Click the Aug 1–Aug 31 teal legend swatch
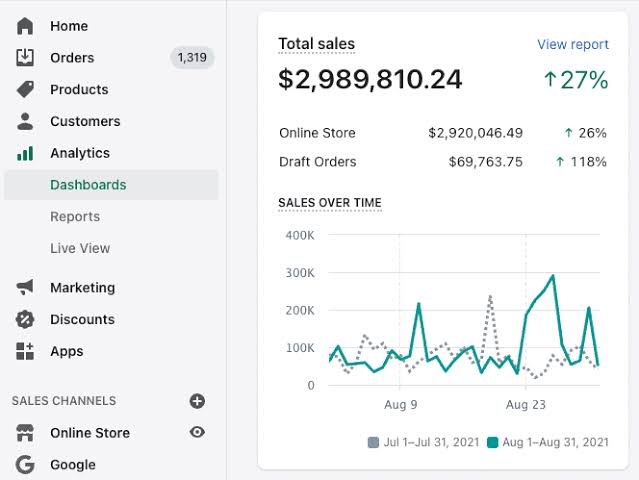The image size is (639, 480). coord(493,443)
